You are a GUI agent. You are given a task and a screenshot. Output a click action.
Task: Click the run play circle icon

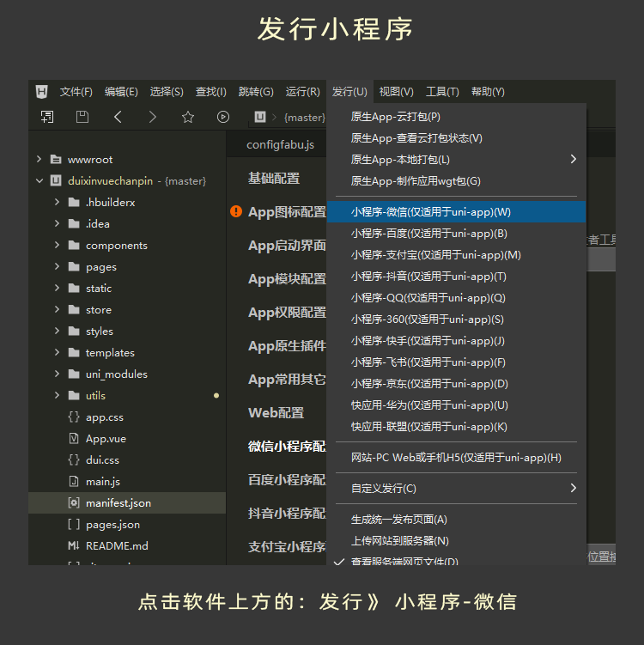[x=223, y=118]
